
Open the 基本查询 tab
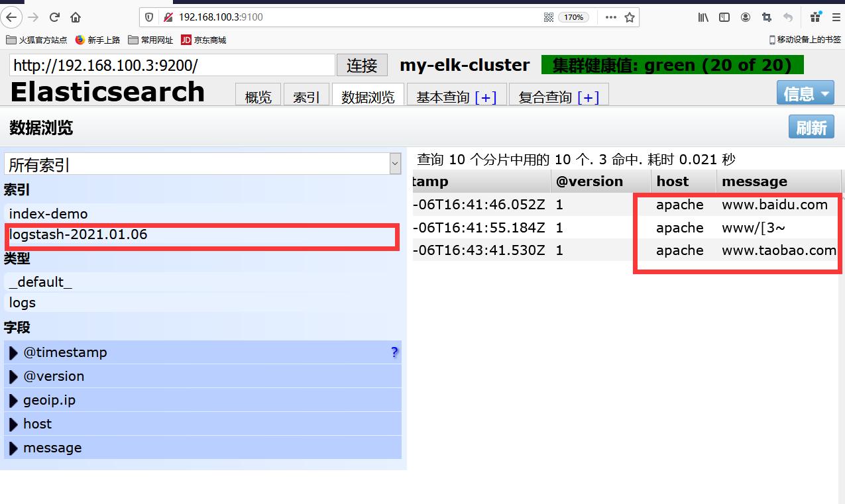click(x=443, y=97)
